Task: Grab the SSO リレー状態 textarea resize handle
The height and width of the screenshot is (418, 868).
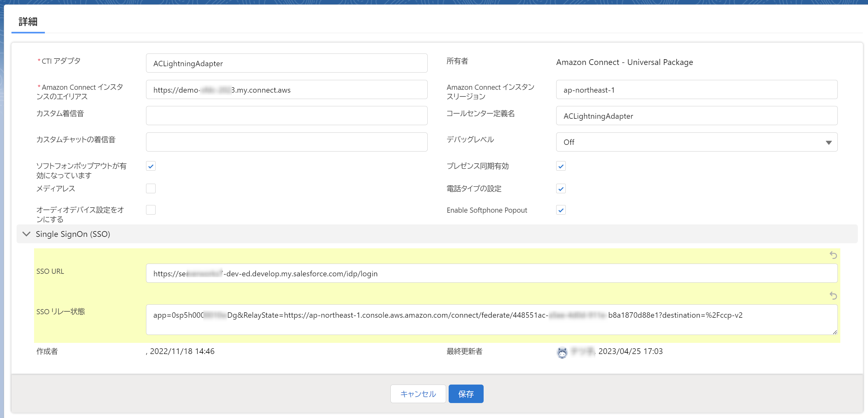Action: (x=834, y=332)
